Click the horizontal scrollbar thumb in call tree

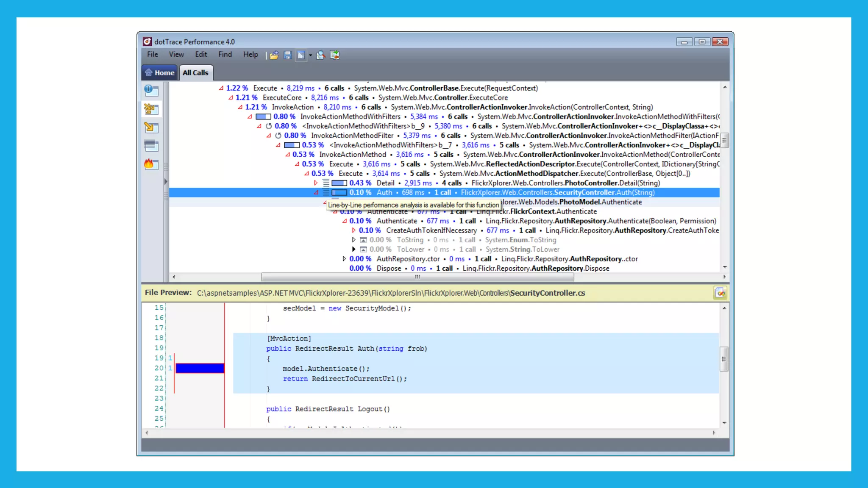coord(417,277)
